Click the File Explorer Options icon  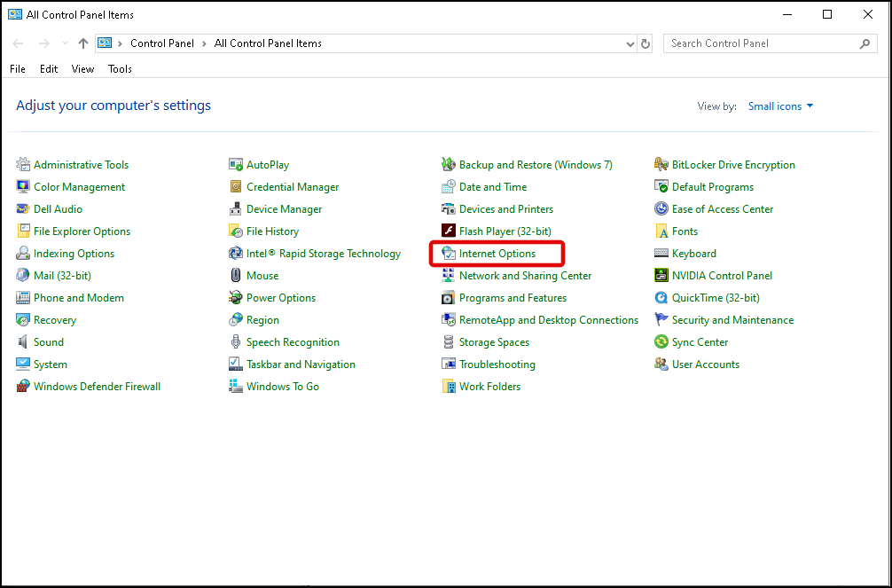tap(23, 231)
